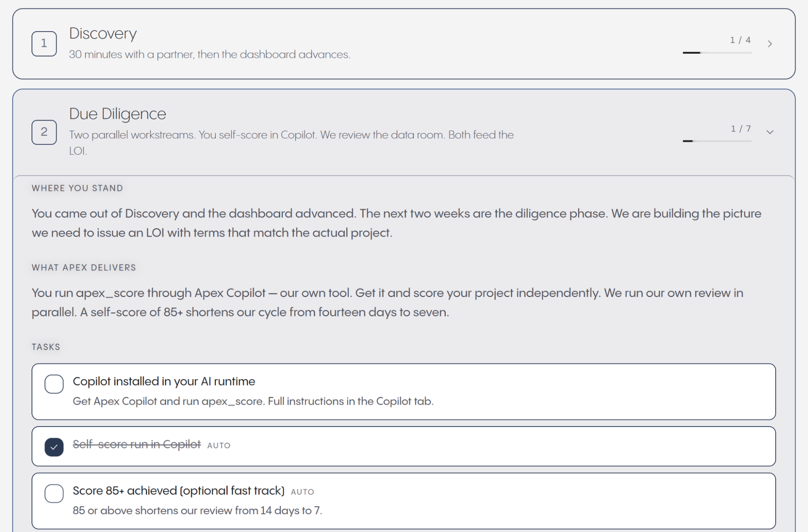Click the 'TASKS' section label

46,347
